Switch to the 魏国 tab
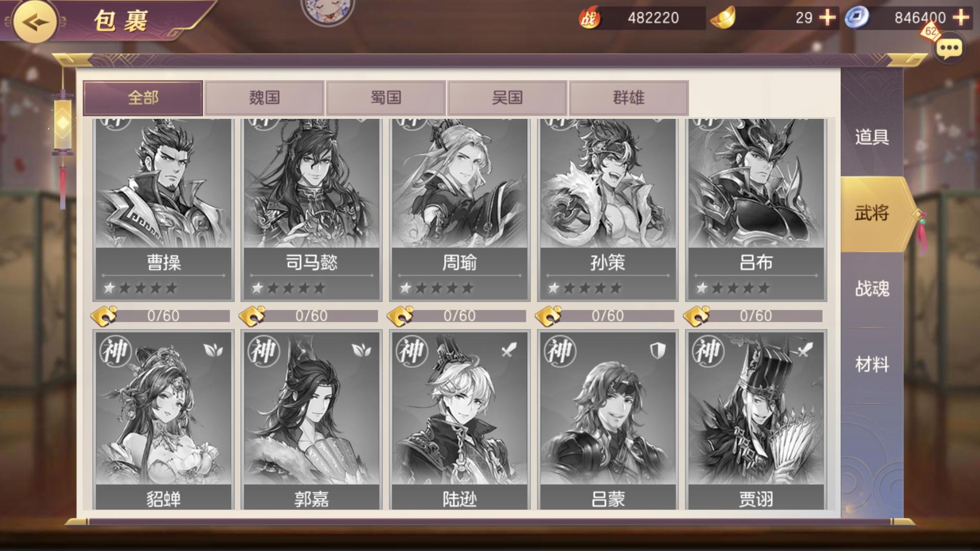 pyautogui.click(x=264, y=98)
